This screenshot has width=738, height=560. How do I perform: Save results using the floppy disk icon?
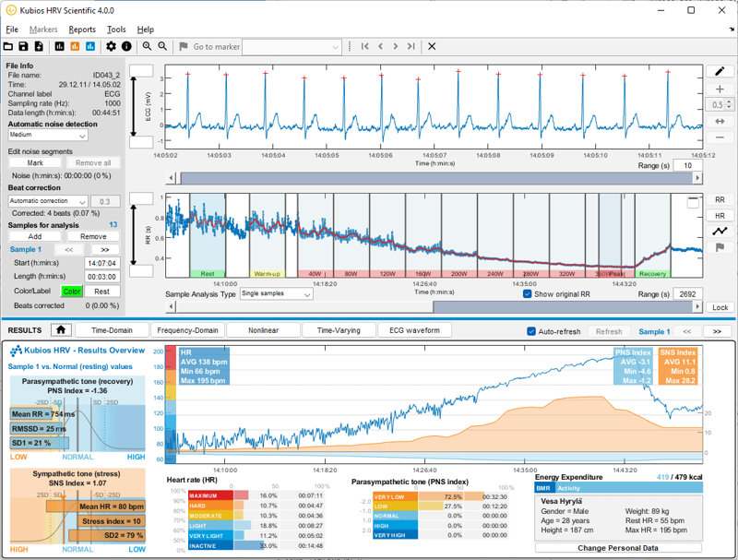point(23,46)
